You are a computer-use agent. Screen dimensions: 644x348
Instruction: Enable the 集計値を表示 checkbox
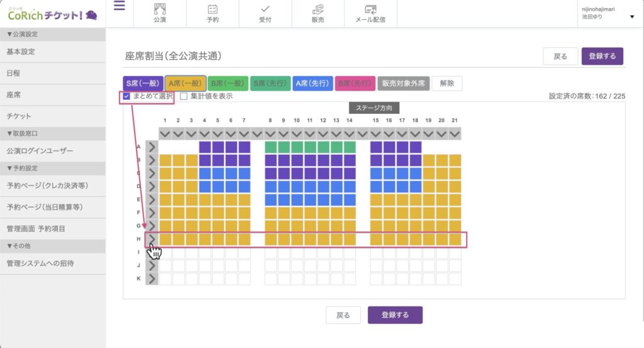pyautogui.click(x=184, y=96)
